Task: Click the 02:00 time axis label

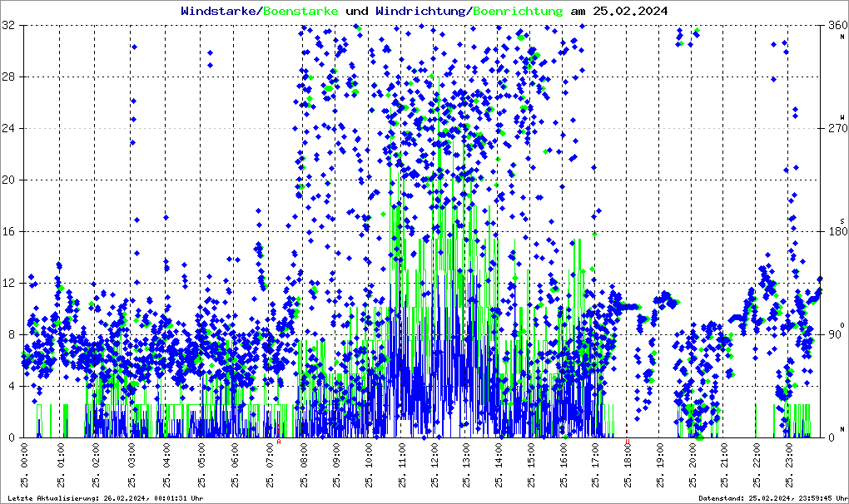Action: [x=95, y=465]
